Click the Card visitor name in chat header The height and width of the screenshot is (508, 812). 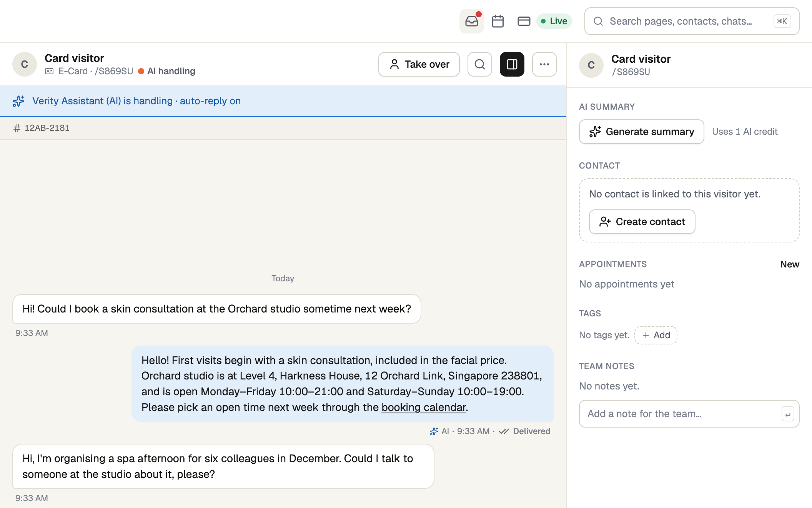click(x=74, y=58)
